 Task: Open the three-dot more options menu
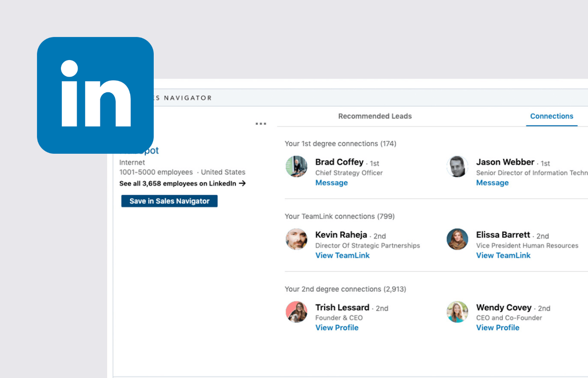coord(261,124)
